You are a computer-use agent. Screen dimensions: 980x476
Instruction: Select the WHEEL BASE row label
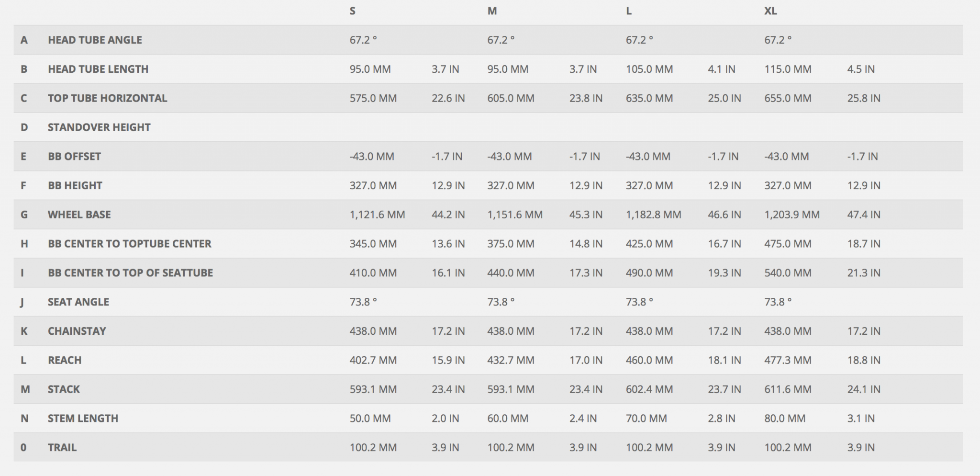79,215
